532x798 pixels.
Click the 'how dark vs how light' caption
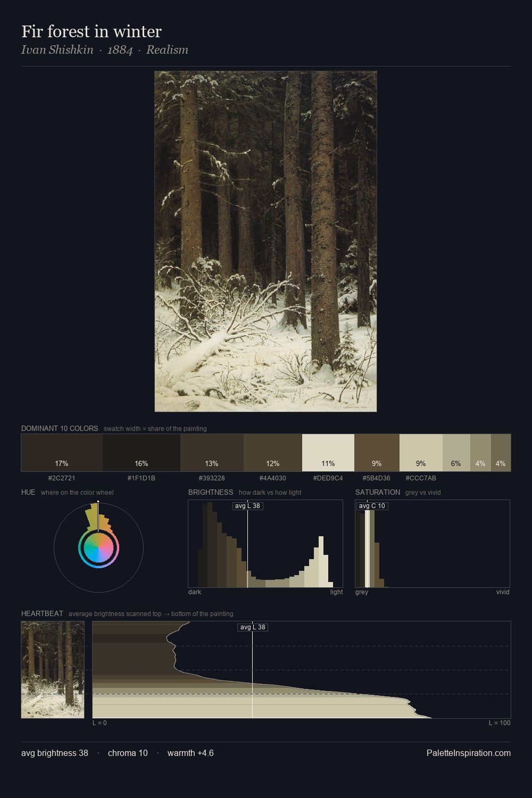click(x=270, y=493)
